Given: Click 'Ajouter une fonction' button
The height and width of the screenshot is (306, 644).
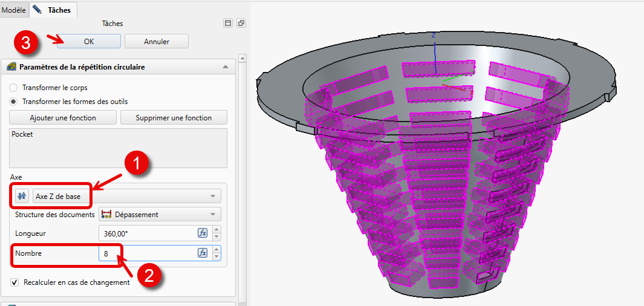Looking at the screenshot, I should (63, 117).
